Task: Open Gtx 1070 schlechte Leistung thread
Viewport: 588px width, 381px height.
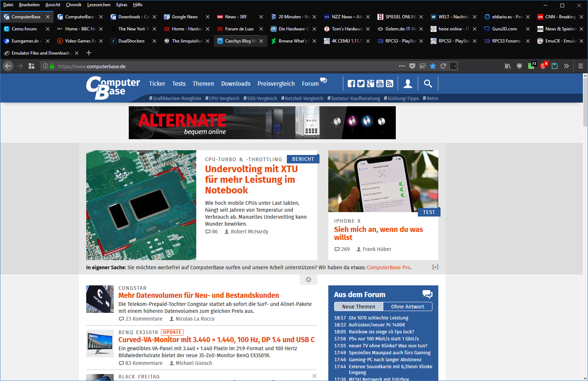Action: 378,318
